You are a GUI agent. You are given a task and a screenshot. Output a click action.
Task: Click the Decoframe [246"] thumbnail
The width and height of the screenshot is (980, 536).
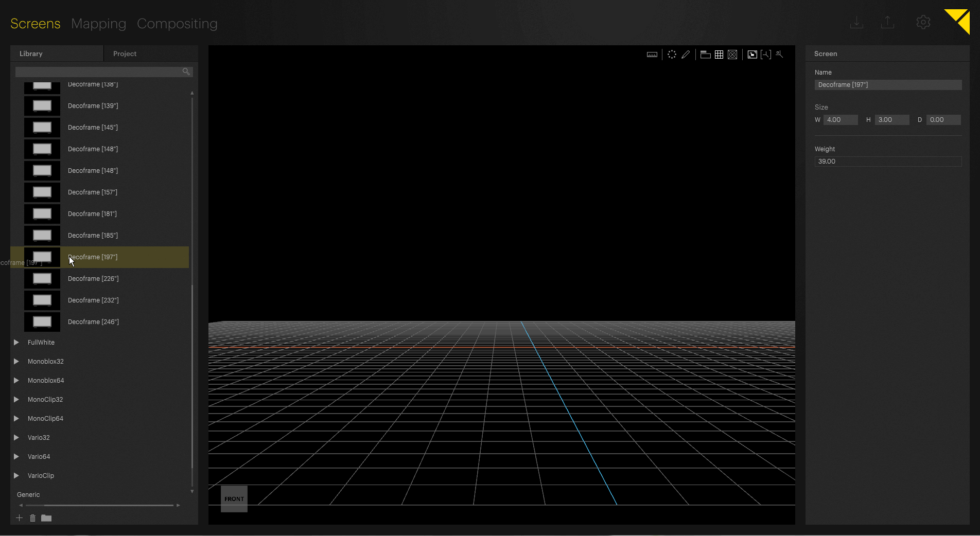[42, 322]
